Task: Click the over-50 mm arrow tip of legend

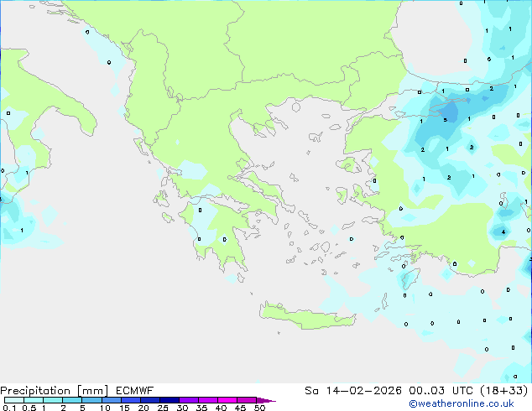Action: (266, 400)
